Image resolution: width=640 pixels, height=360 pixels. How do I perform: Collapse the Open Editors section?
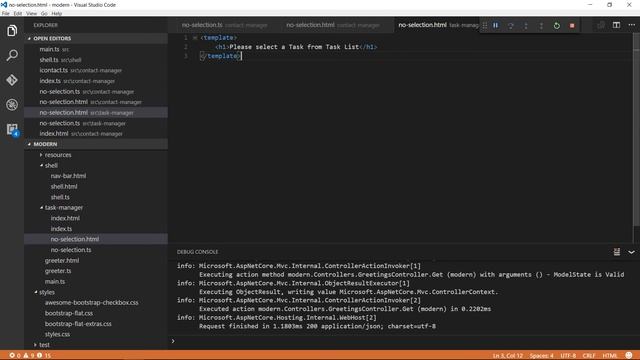pyautogui.click(x=96, y=38)
